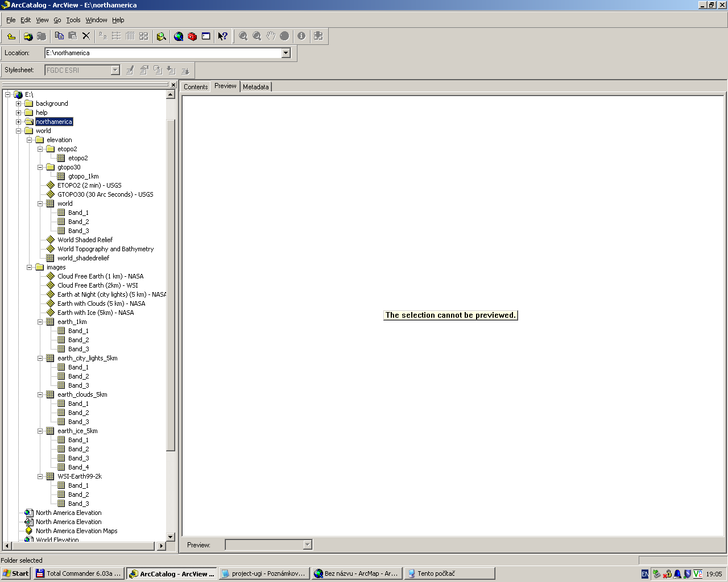Launch ArcMap globe icon
This screenshot has width=728, height=582.
tap(179, 36)
